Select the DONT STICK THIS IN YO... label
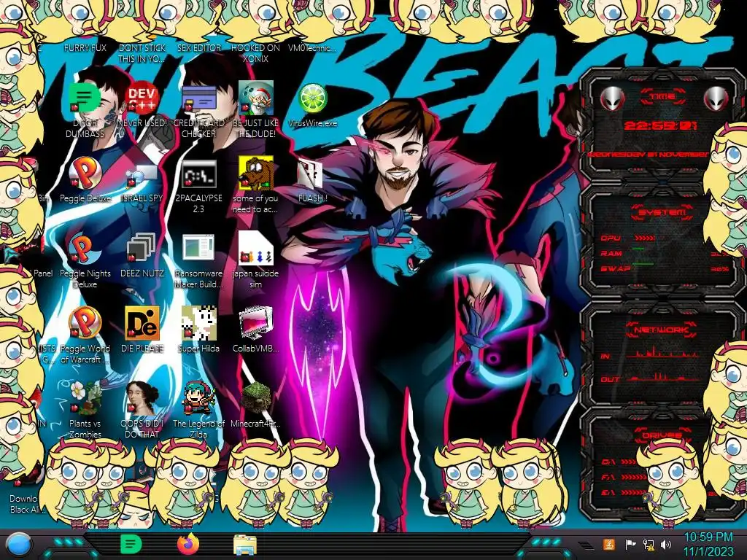Screen dimensions: 747x560 142,53
